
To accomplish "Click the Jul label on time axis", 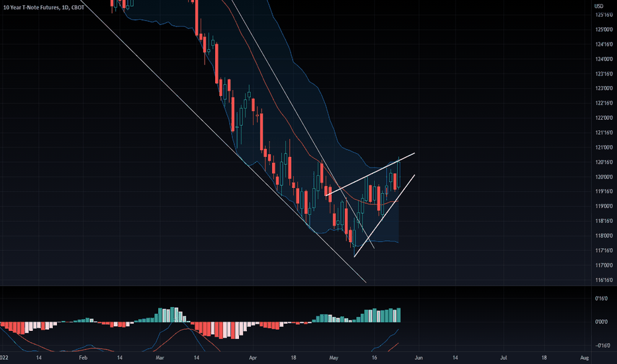I will pos(503,357).
